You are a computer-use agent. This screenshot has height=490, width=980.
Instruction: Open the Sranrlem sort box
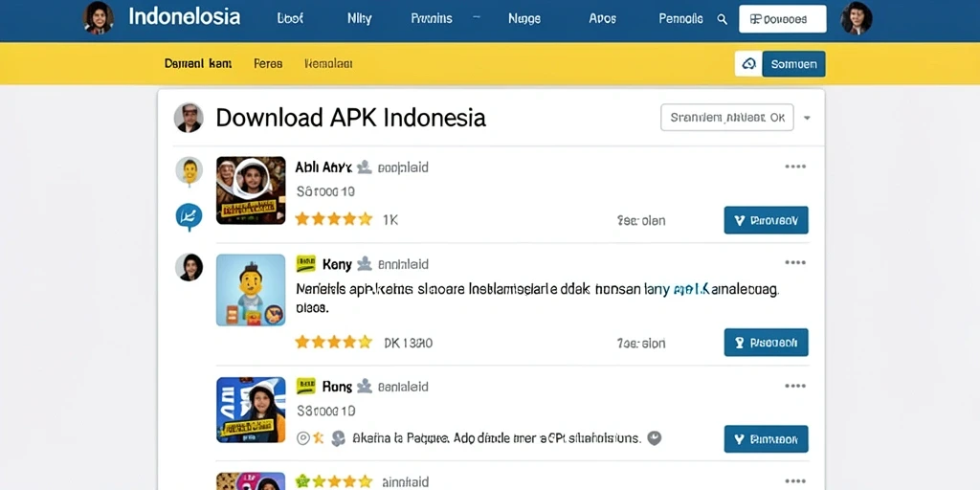(727, 118)
